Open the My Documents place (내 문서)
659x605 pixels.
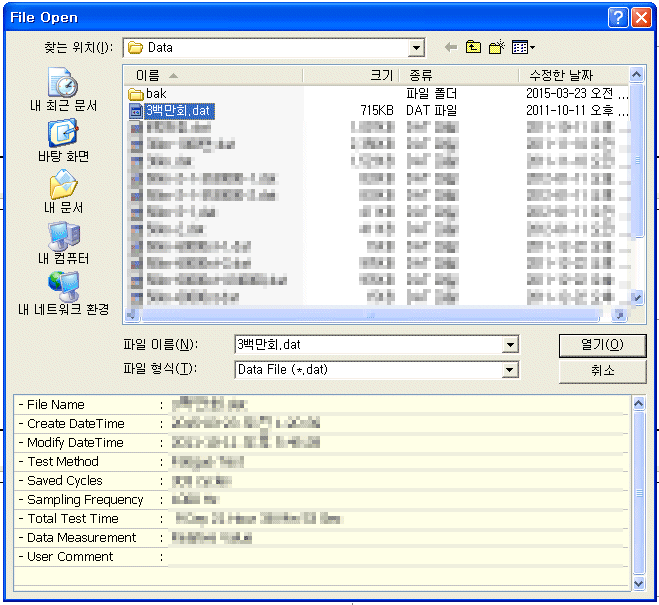click(x=63, y=192)
